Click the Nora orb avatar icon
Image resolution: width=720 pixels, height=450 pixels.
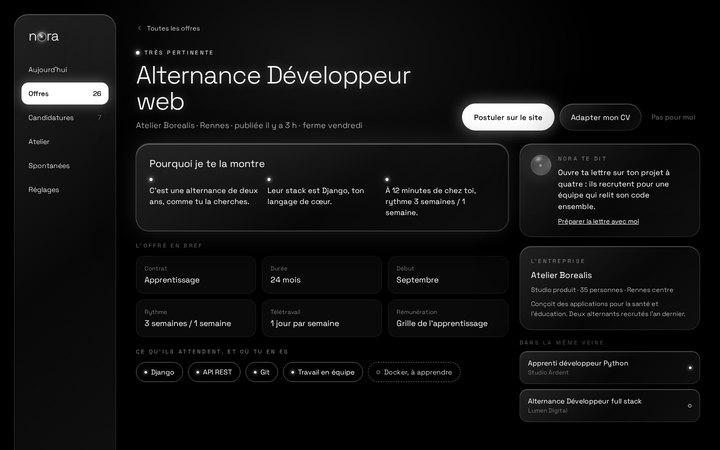pyautogui.click(x=540, y=165)
